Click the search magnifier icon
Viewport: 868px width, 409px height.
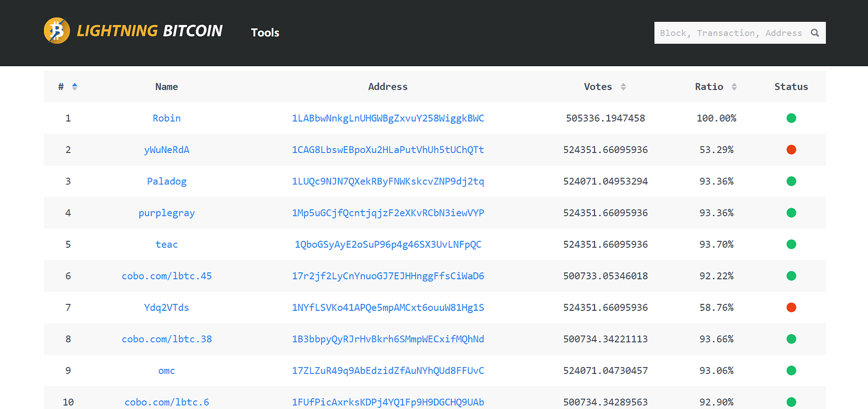(x=814, y=33)
